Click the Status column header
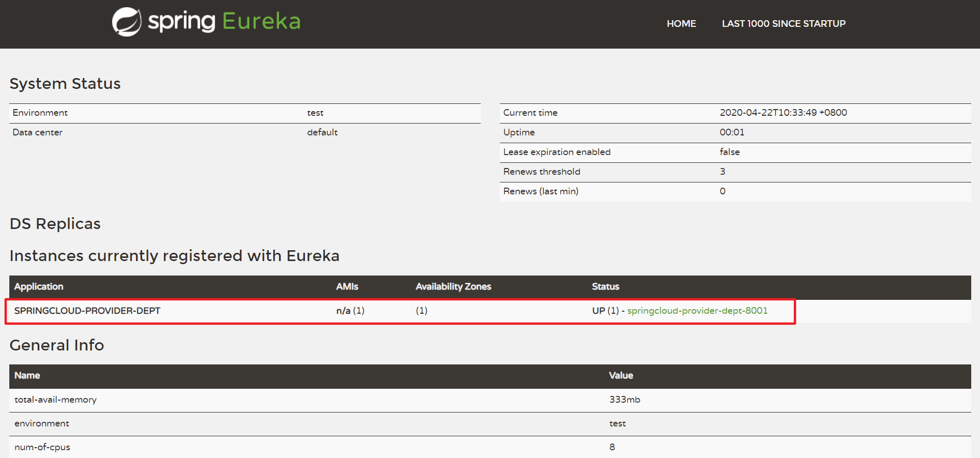 click(x=605, y=287)
